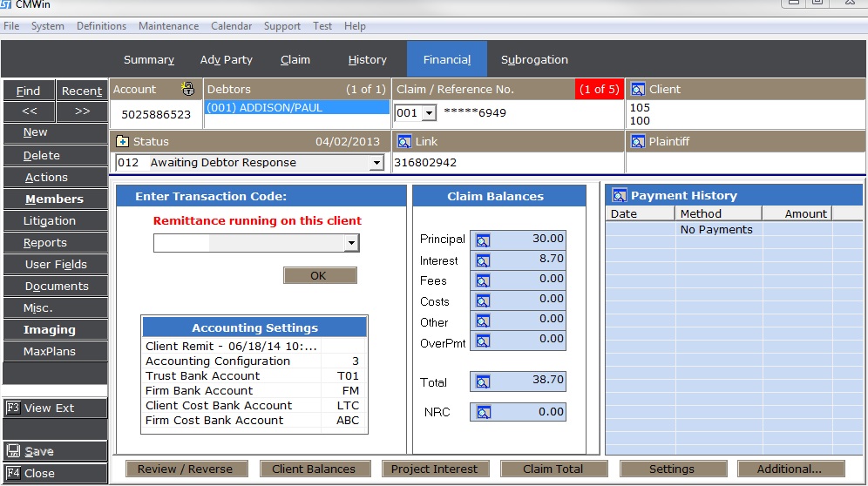Click the Status plus icon

pyautogui.click(x=122, y=141)
